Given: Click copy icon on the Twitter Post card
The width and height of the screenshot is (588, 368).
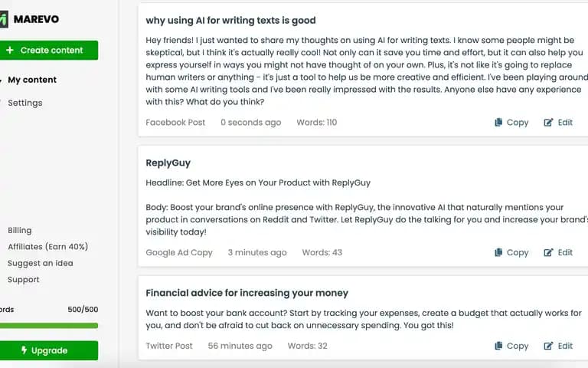Looking at the screenshot, I should click(x=498, y=346).
